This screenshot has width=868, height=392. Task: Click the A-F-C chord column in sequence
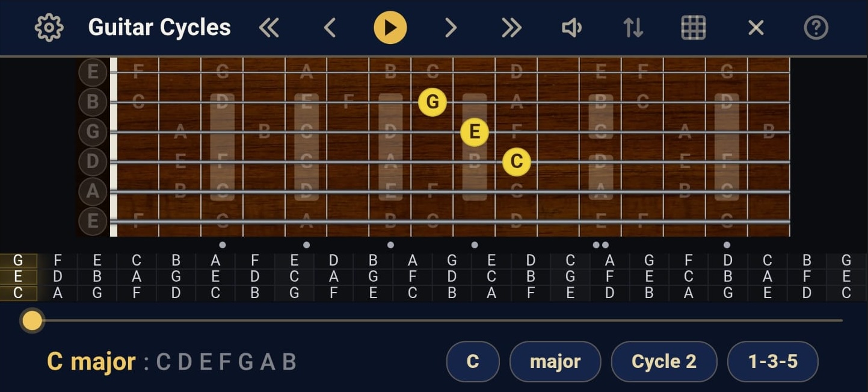tap(413, 277)
